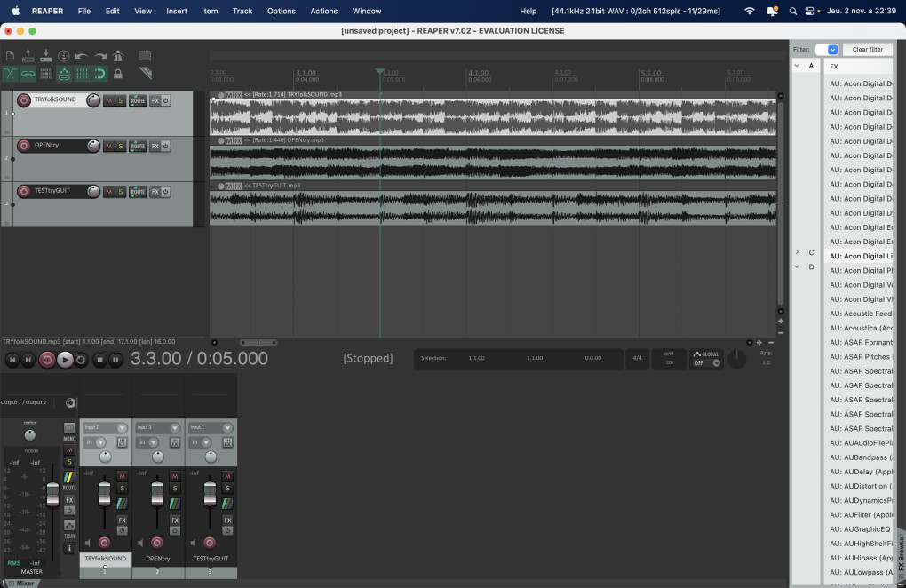
Task: Arm OPENtry track for recording
Action: click(24, 147)
